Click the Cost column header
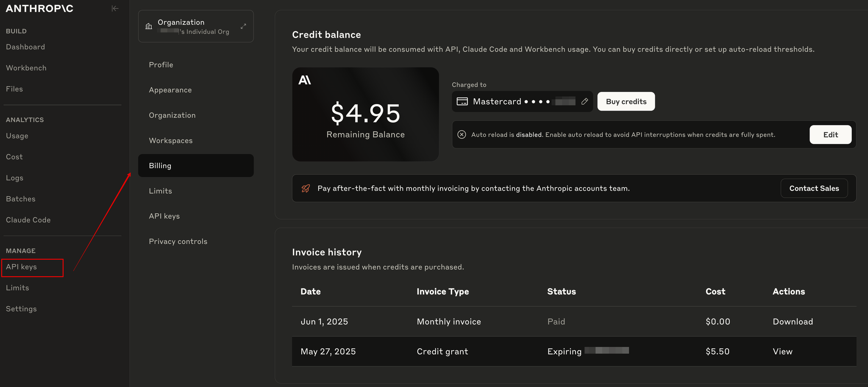868x387 pixels. [715, 292]
